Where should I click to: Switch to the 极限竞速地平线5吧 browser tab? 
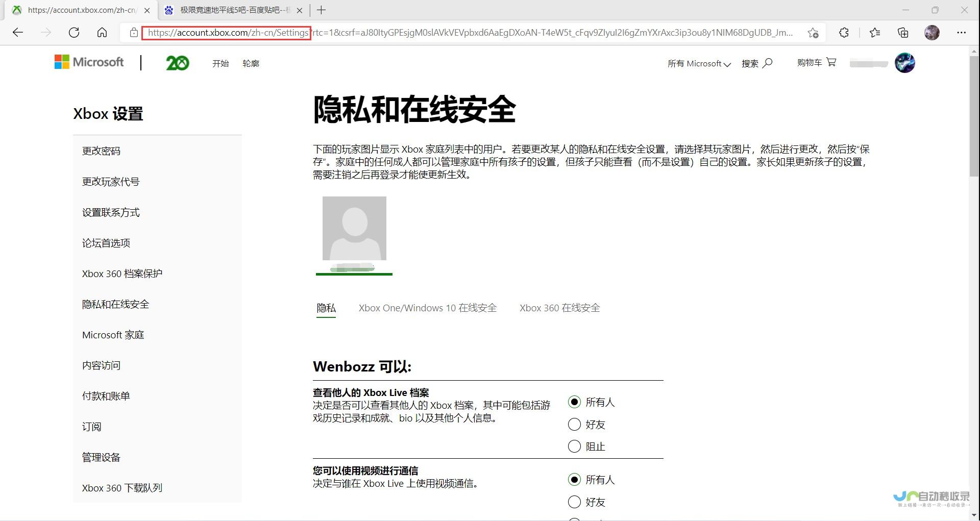pos(234,10)
